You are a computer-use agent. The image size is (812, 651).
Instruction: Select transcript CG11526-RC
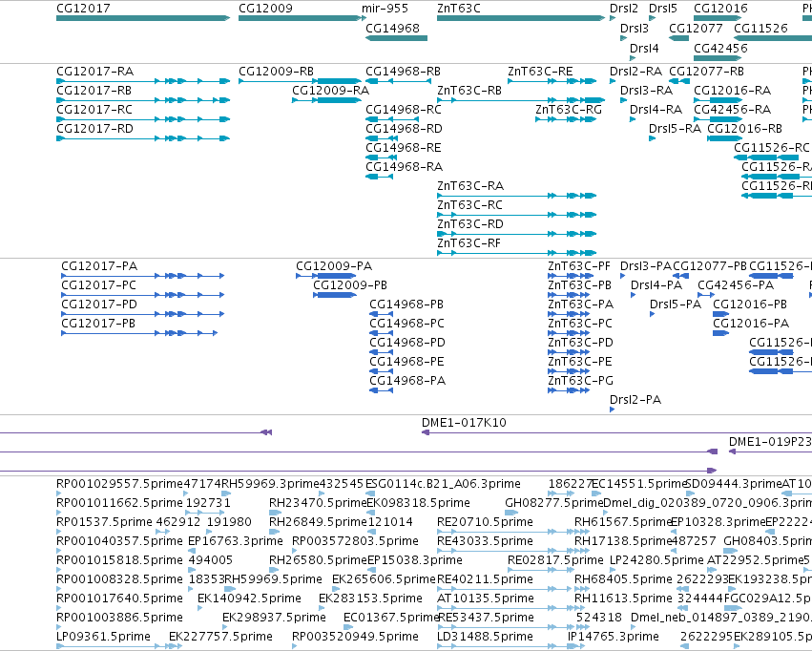pyautogui.click(x=771, y=148)
